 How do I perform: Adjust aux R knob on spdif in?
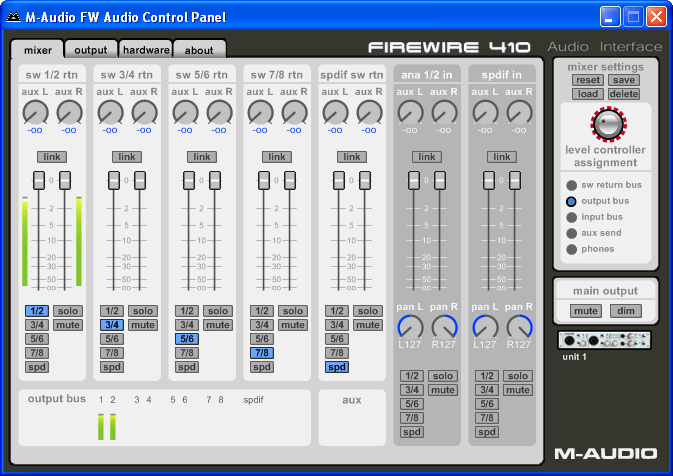coord(519,112)
